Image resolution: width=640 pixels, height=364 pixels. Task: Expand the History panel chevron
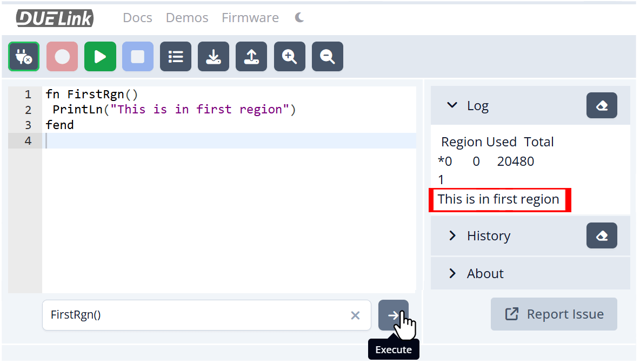[452, 235]
